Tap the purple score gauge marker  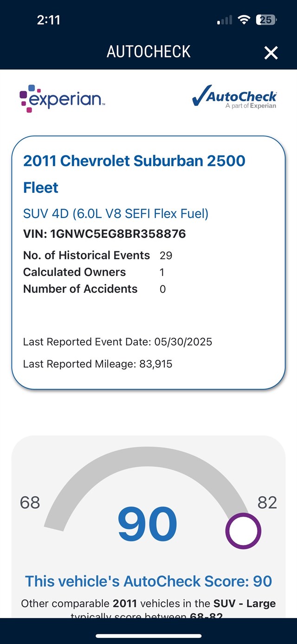tap(243, 531)
